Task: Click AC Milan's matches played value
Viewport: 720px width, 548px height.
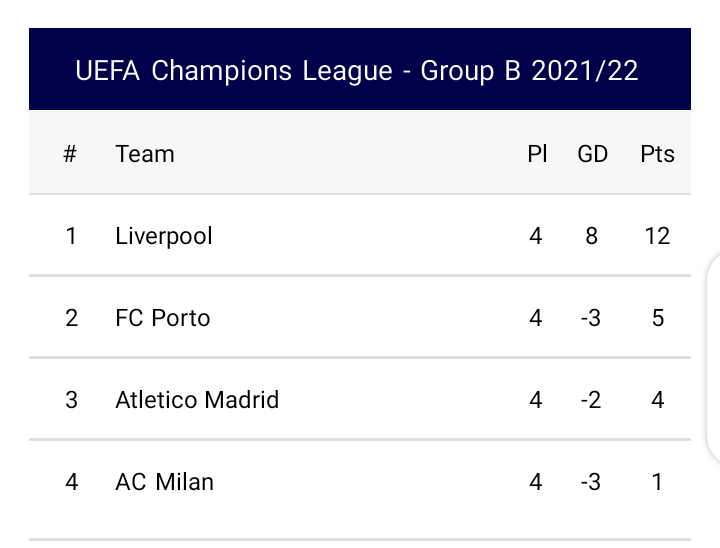Action: (535, 482)
